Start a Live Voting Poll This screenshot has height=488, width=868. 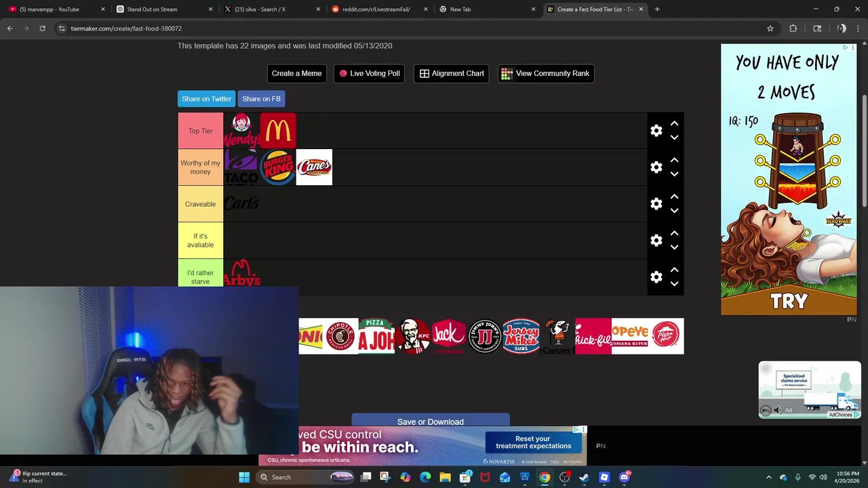(369, 73)
